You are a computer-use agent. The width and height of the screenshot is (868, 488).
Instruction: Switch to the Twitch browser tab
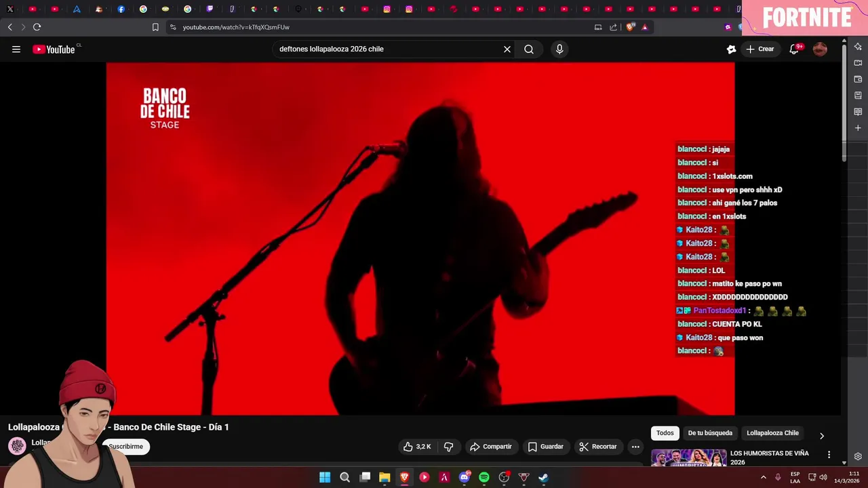tap(210, 9)
